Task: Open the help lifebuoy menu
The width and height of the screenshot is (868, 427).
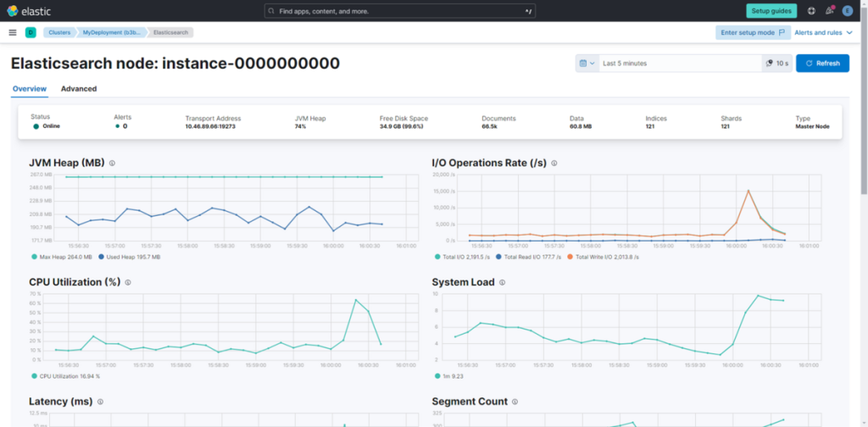Action: [x=811, y=11]
